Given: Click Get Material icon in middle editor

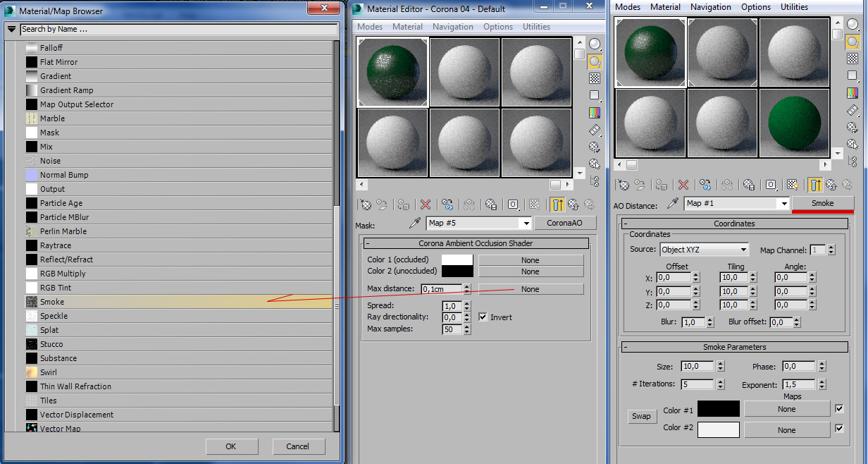Looking at the screenshot, I should click(x=366, y=204).
